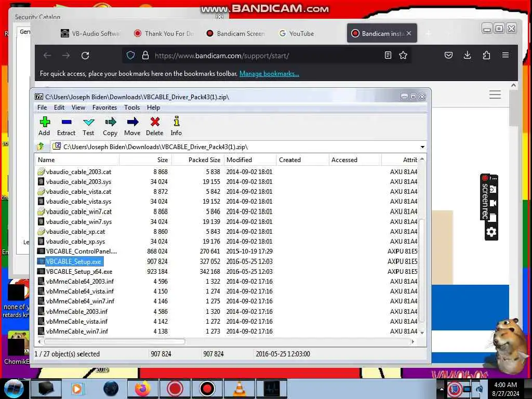The width and height of the screenshot is (532, 399).
Task: Open the Bandicam page hamburger menu
Action: pos(495,95)
